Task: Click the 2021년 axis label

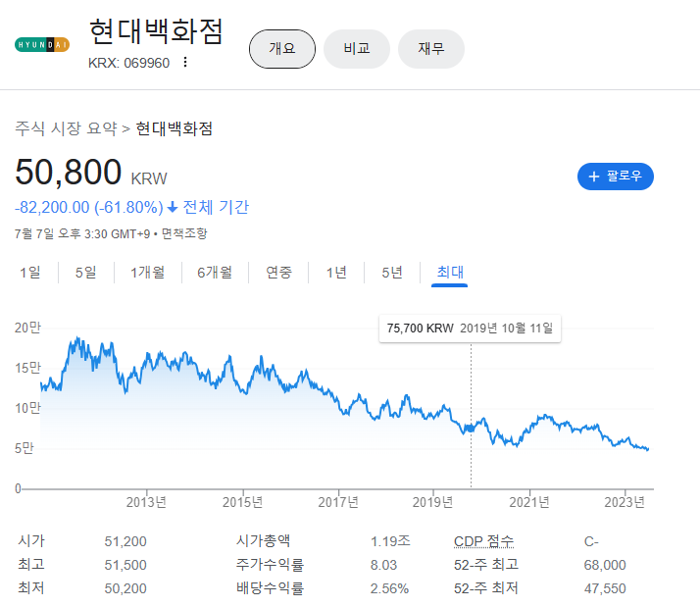Action: [x=529, y=502]
